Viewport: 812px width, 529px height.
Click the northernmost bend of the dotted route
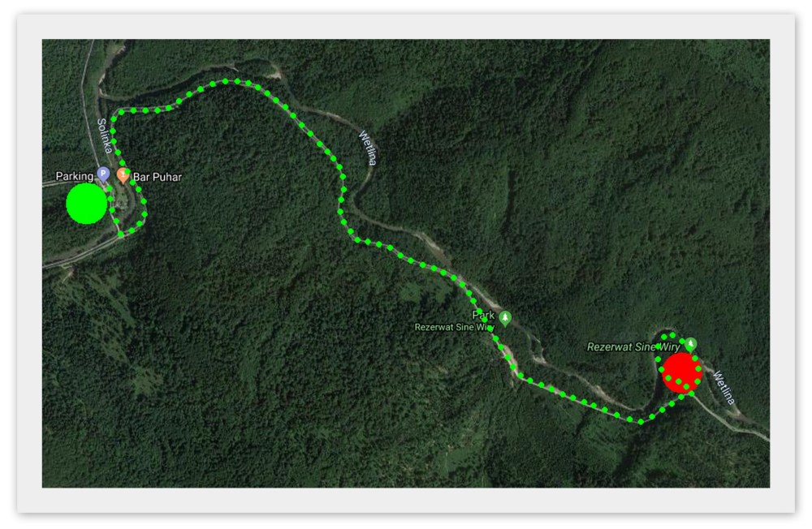pos(226,81)
